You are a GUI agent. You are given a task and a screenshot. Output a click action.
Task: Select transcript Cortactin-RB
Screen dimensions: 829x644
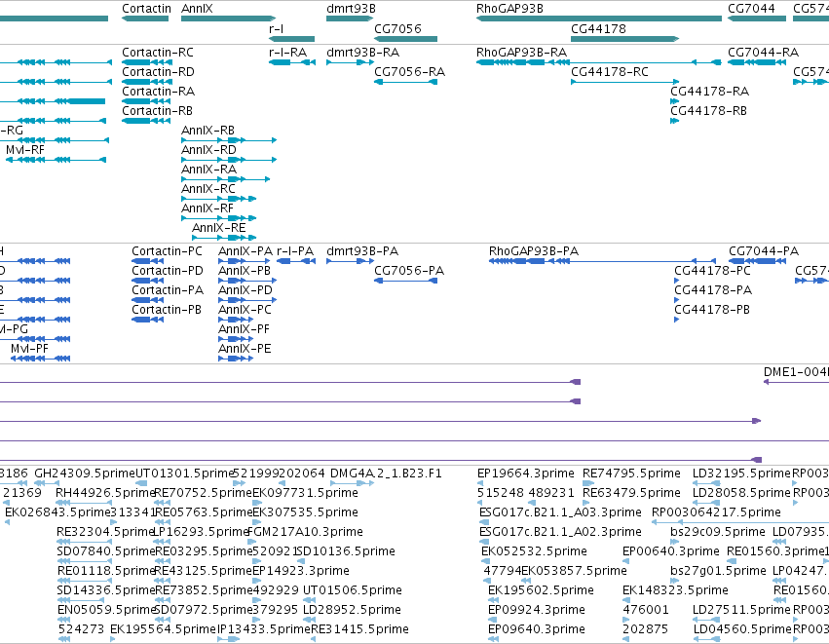click(x=157, y=111)
